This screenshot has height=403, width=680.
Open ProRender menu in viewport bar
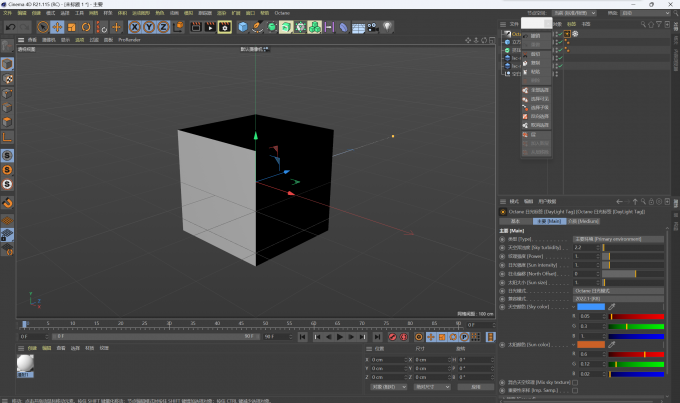coord(129,40)
